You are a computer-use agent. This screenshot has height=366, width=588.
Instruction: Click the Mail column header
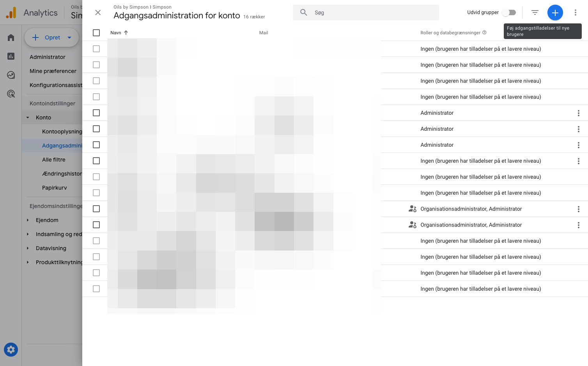point(264,33)
